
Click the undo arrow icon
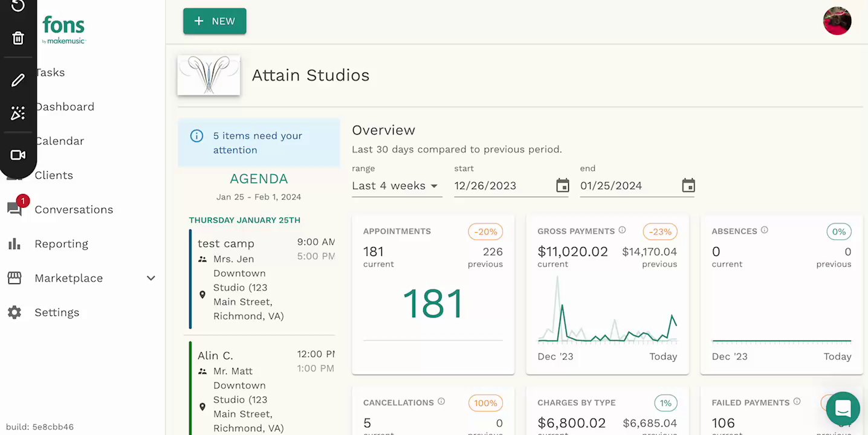click(x=18, y=6)
